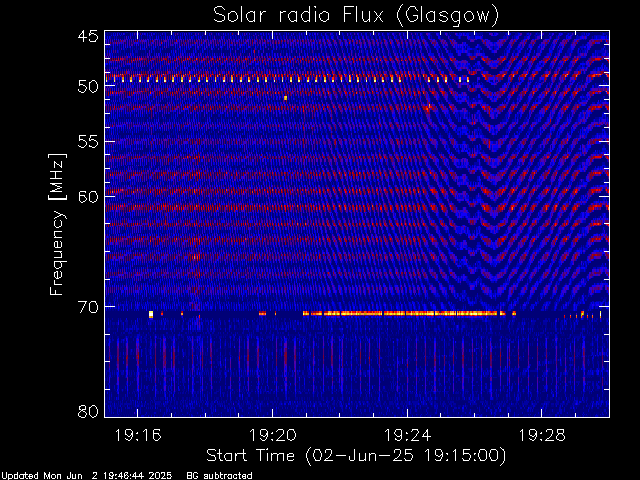Viewport: 640px width, 480px height.
Task: Click the 70 MHz frequency axis label
Action: click(88, 307)
